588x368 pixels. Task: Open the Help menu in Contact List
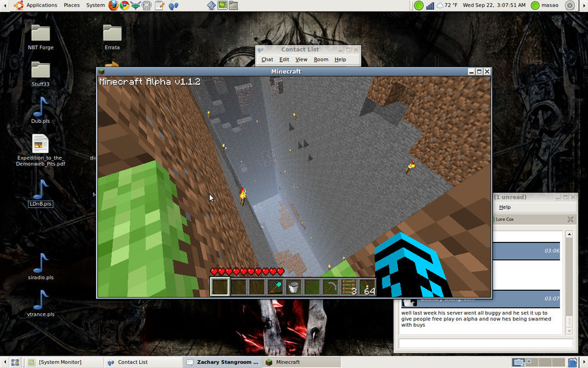point(340,59)
